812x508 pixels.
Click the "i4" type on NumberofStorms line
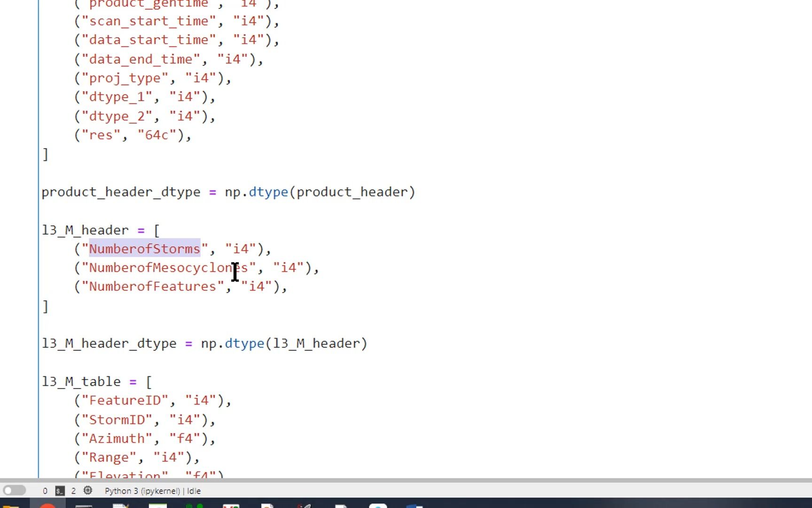[x=241, y=248]
